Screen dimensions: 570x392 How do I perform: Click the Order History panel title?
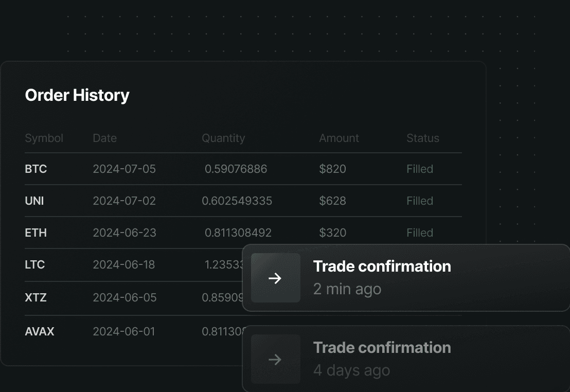click(x=77, y=95)
